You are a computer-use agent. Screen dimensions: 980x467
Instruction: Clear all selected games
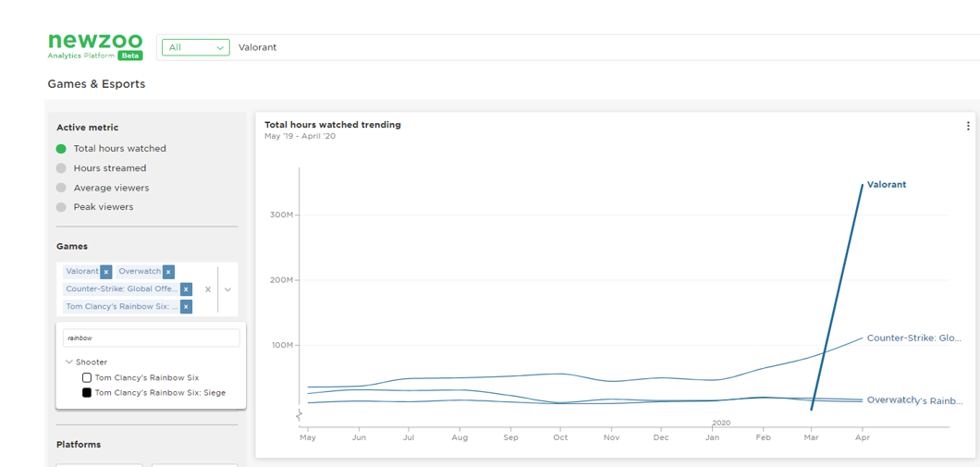[x=208, y=289]
